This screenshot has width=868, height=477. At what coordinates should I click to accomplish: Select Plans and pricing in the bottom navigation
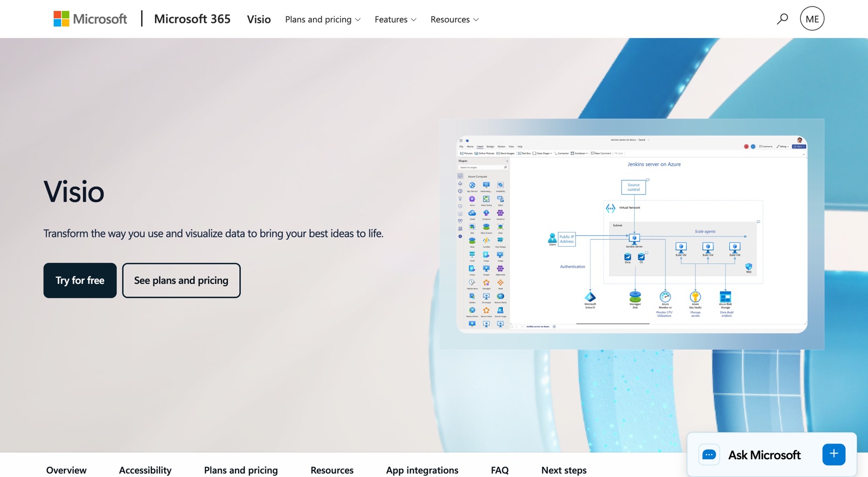point(241,470)
